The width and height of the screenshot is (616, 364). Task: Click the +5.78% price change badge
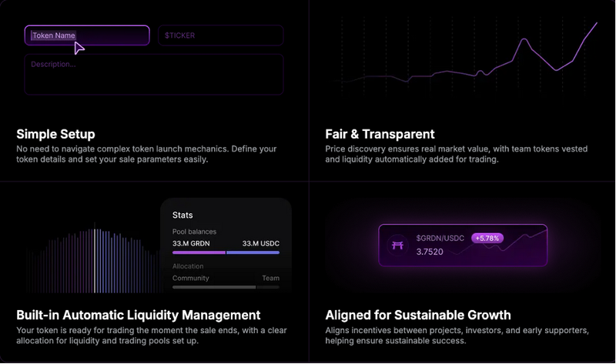pyautogui.click(x=487, y=239)
